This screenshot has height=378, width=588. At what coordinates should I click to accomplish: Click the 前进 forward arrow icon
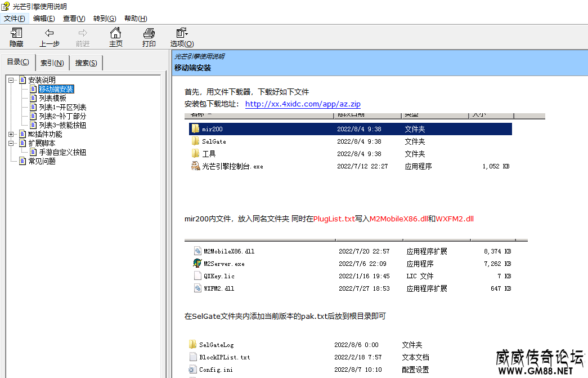tap(83, 33)
